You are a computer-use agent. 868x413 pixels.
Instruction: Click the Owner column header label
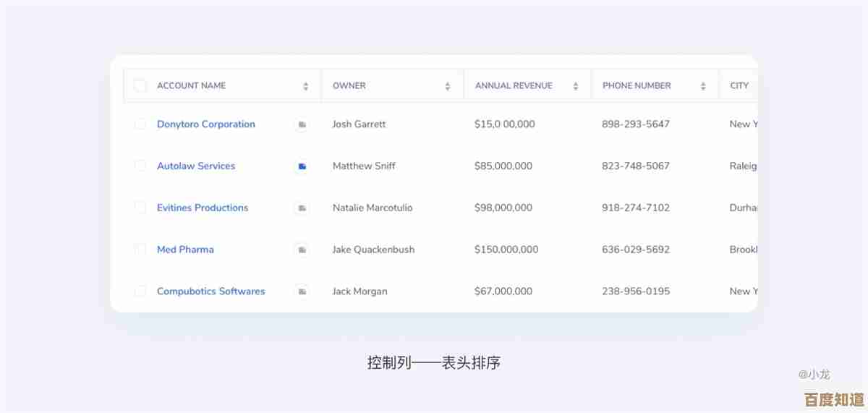(349, 85)
